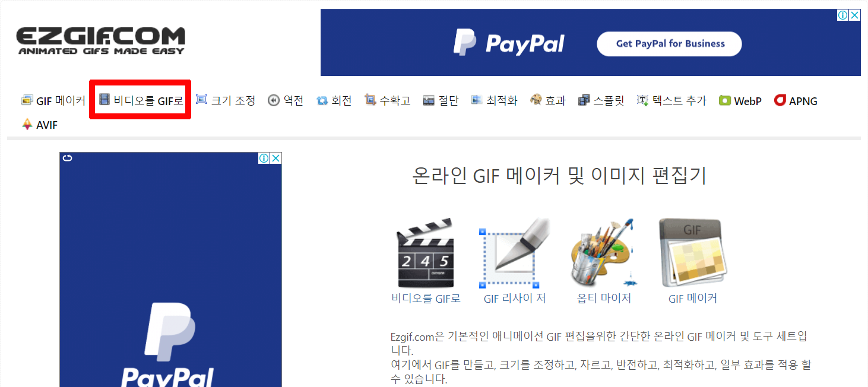Click the GIF 리사이 저 link
868x387 pixels.
point(514,299)
